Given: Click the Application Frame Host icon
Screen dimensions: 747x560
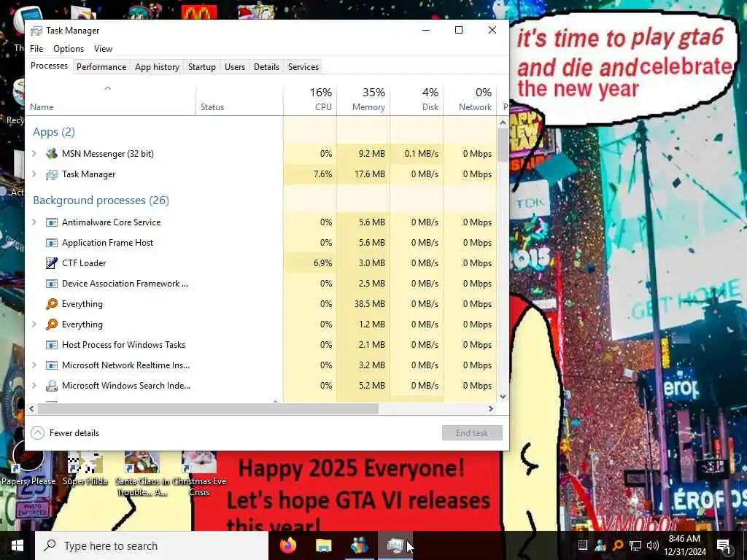Looking at the screenshot, I should tap(52, 243).
